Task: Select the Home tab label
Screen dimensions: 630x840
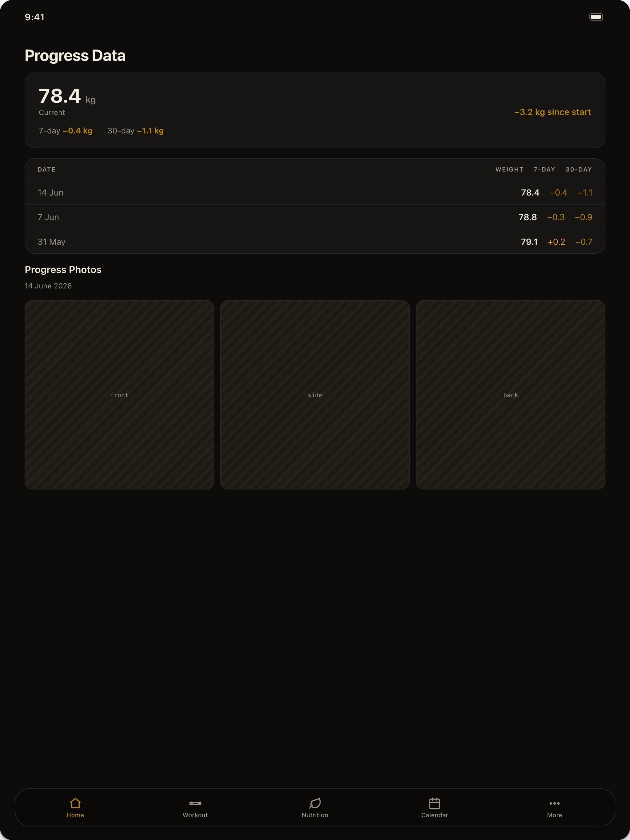Action: [x=75, y=815]
